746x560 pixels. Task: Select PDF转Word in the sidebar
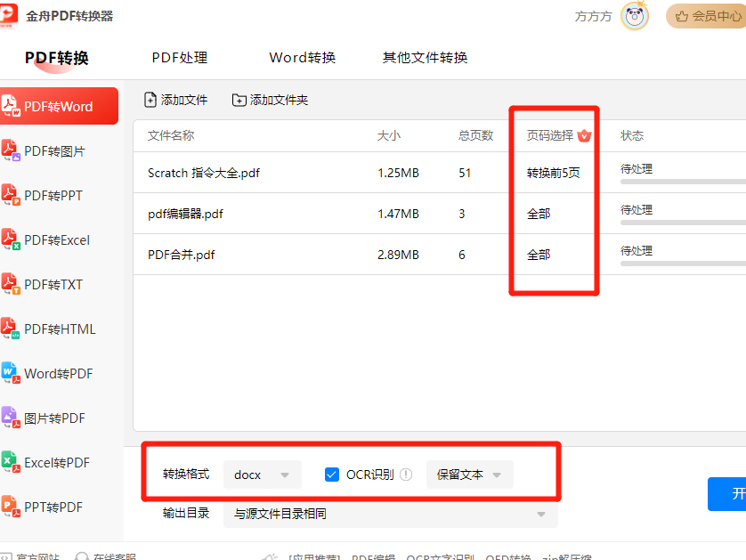coord(59,106)
